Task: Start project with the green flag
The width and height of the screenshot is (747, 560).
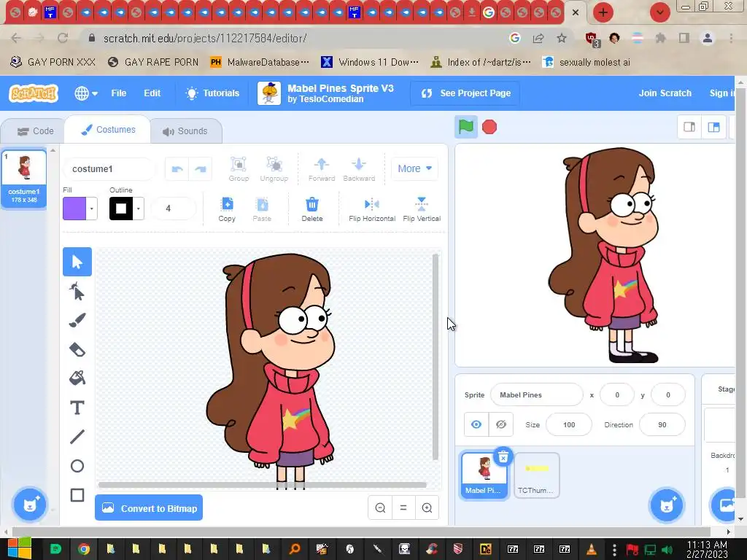Action: coord(466,127)
